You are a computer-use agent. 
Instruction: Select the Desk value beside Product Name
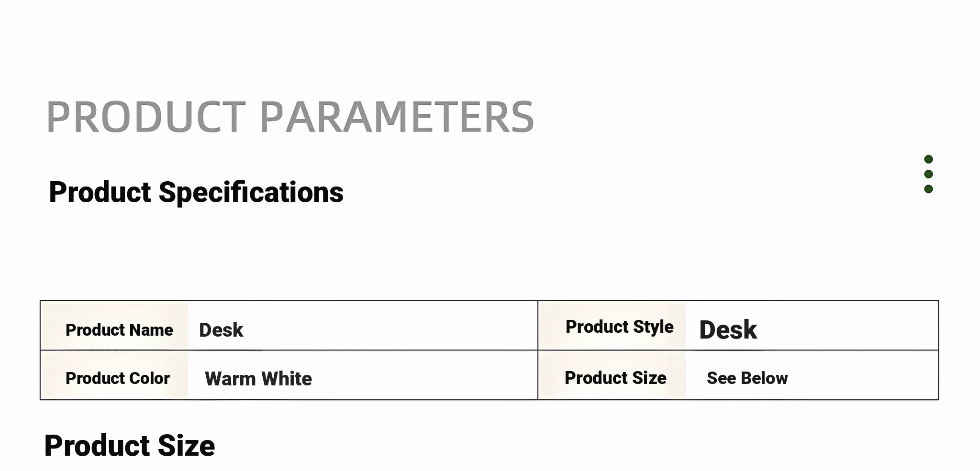tap(221, 330)
